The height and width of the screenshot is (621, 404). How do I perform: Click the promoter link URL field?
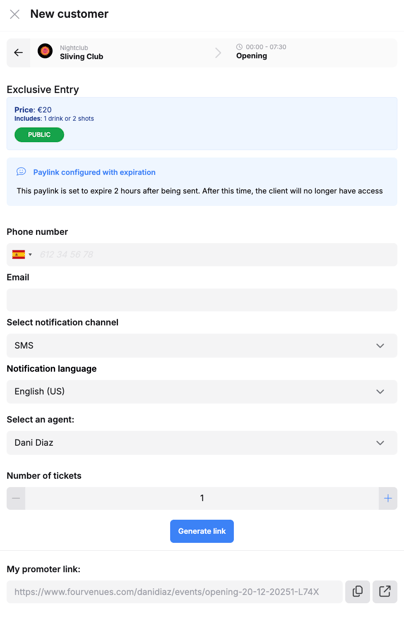click(x=174, y=592)
